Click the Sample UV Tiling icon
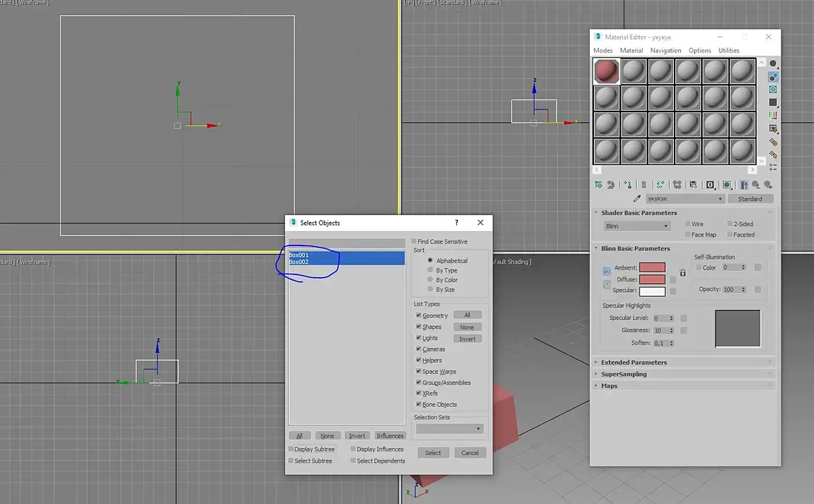The width and height of the screenshot is (814, 504). (773, 102)
